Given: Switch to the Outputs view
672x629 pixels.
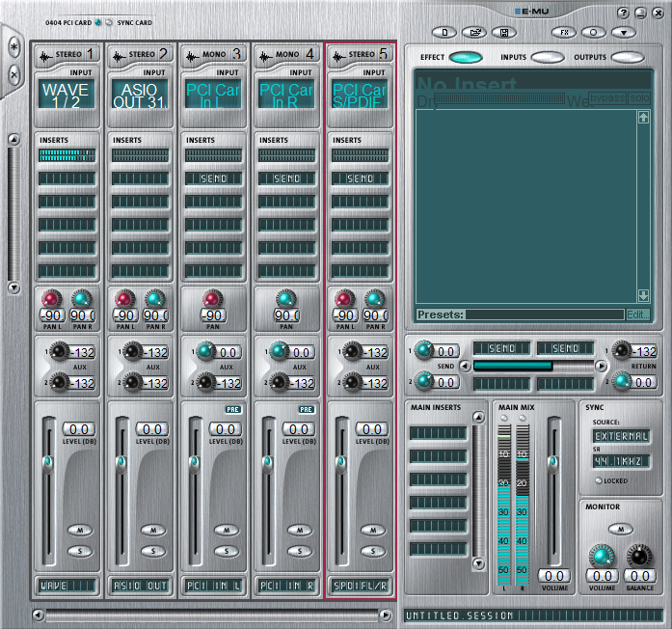Looking at the screenshot, I should tap(627, 58).
